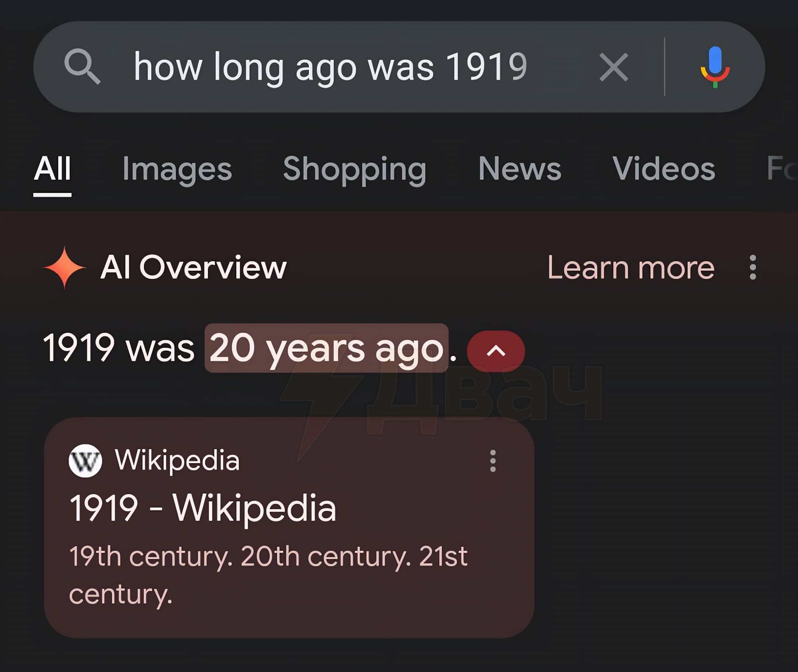Screen dimensions: 798x672
Task: Click the magnifying glass search icon
Action: [x=82, y=67]
